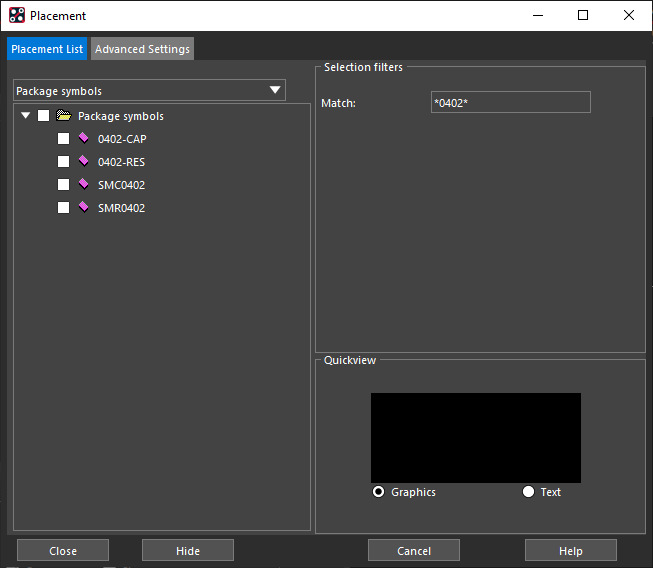Screen dimensions: 653x568
Task: Click the pink symbol icon beside 0402-RES
Action: coord(84,161)
